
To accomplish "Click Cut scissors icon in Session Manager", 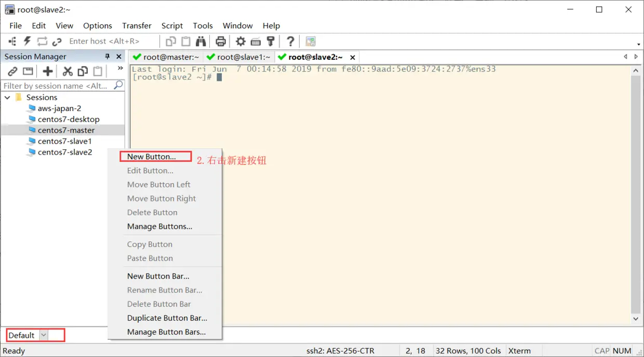I will point(68,71).
